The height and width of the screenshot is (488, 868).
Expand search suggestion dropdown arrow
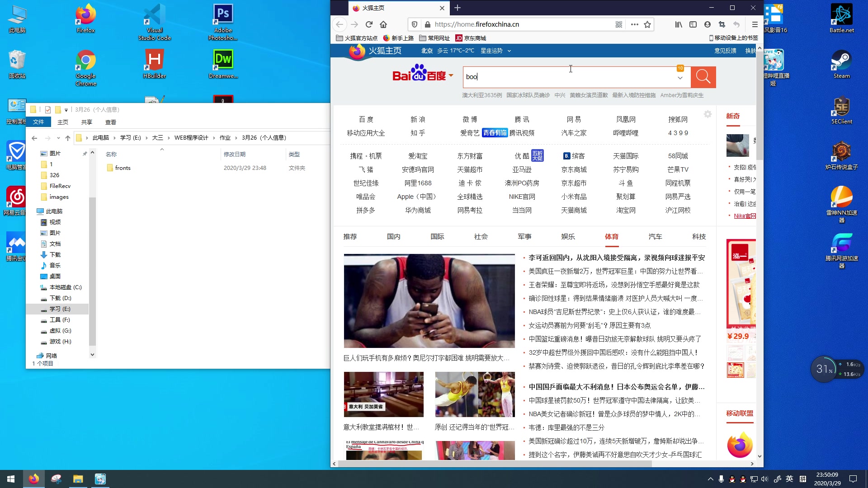coord(680,78)
